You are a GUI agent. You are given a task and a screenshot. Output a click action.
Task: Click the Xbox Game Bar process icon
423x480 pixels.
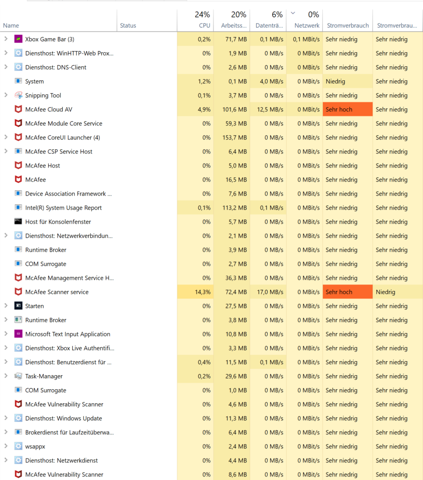click(18, 39)
